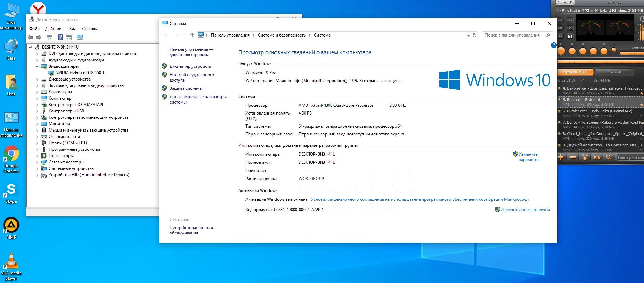Click AIMP playlist misc dots icon
The height and width of the screenshot is (283, 644).
click(585, 157)
